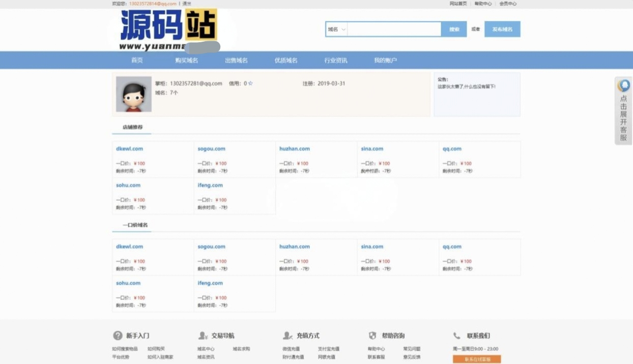Click the user icon by 交易导航
Screen dimensions: 633x364
tap(203, 336)
